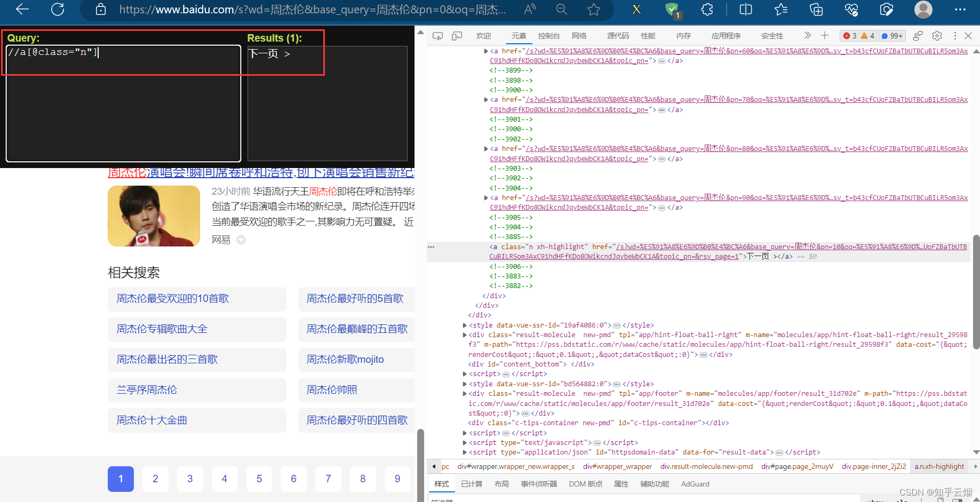This screenshot has height=502, width=980.
Task: Select the highlighted a.n xh-highlight element row
Action: point(698,252)
